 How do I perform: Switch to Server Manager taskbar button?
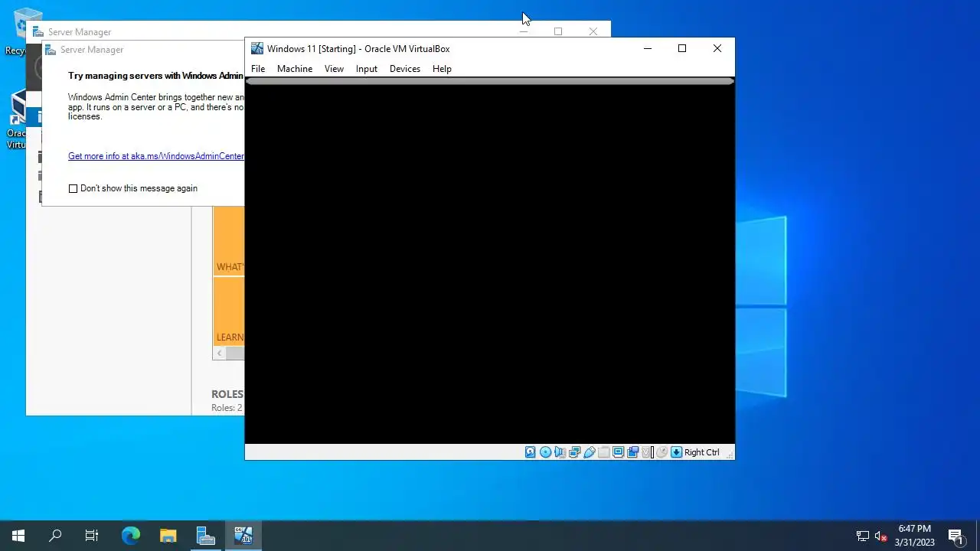tap(206, 536)
